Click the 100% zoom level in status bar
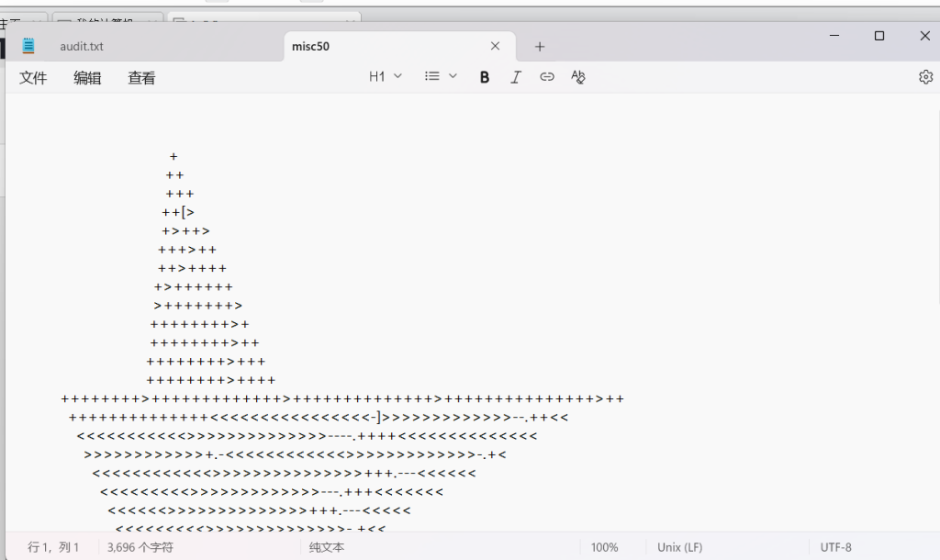The width and height of the screenshot is (940, 560). click(604, 547)
